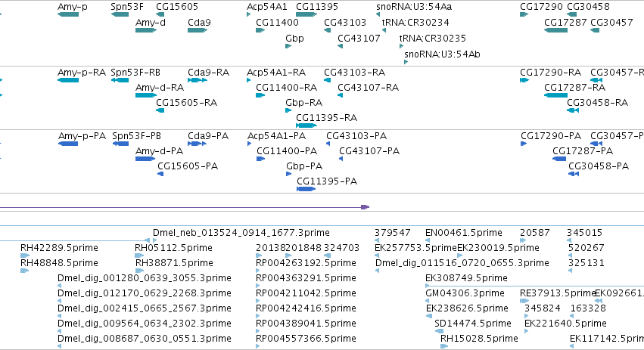Click the CG30458 gene label
This screenshot has width=644, height=350.
click(588, 7)
